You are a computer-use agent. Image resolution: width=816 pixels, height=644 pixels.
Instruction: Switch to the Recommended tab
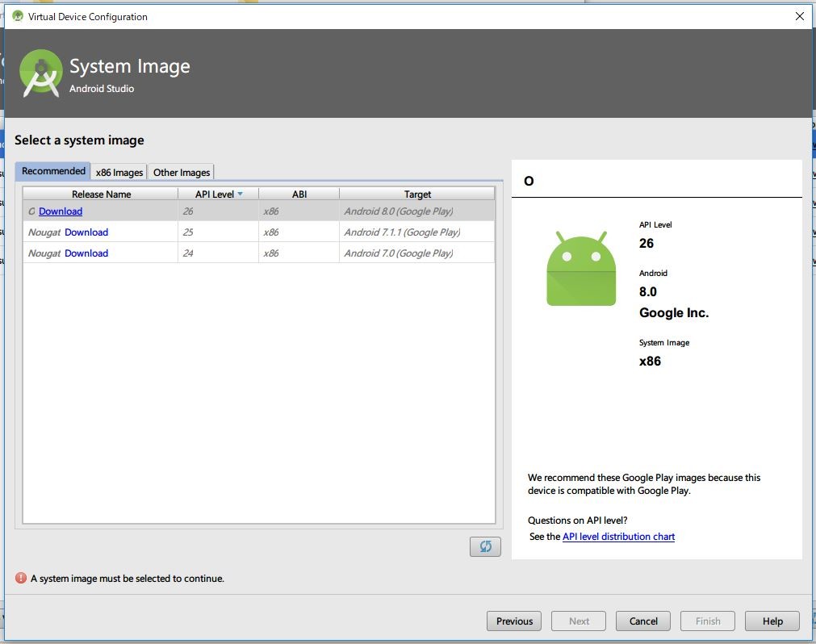click(x=53, y=171)
